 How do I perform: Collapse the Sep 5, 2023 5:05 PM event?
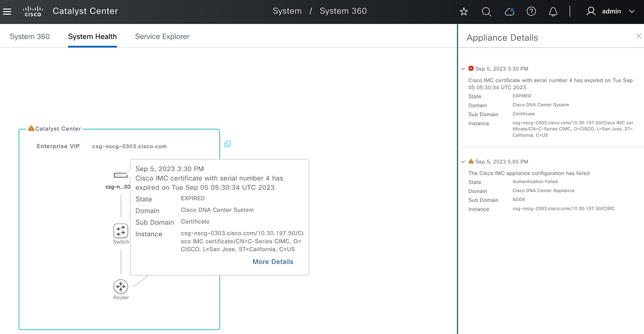pyautogui.click(x=463, y=162)
